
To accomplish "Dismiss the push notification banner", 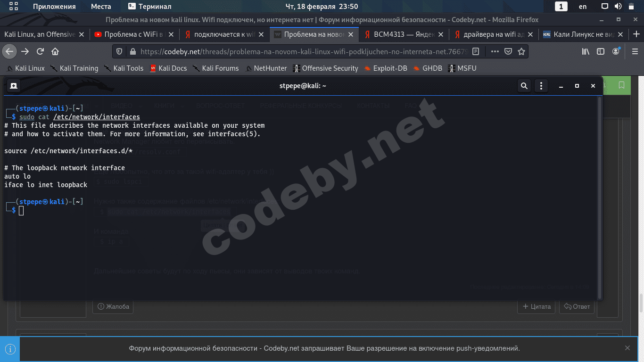I will tap(627, 348).
